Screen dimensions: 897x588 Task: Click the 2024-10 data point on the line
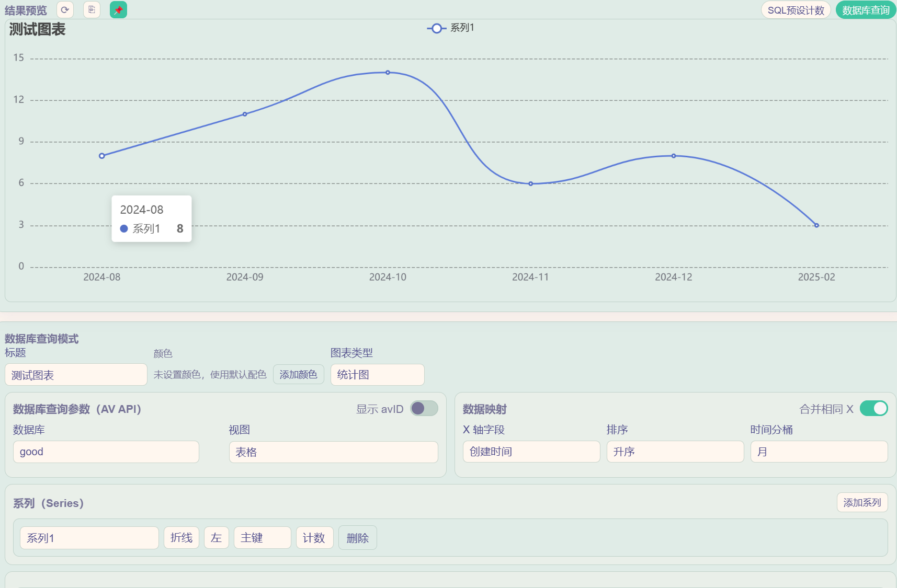tap(388, 73)
